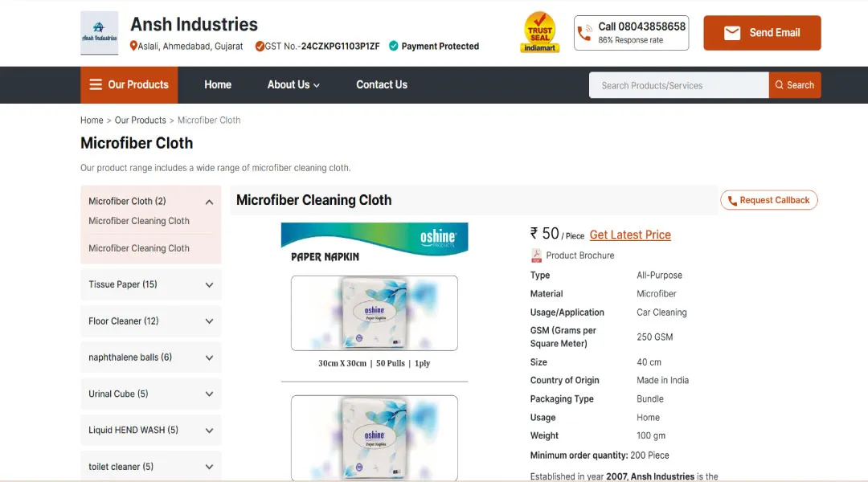The height and width of the screenshot is (482, 868).
Task: Click 'Microfiber Cloth' in the breadcrumb
Action: [x=209, y=120]
